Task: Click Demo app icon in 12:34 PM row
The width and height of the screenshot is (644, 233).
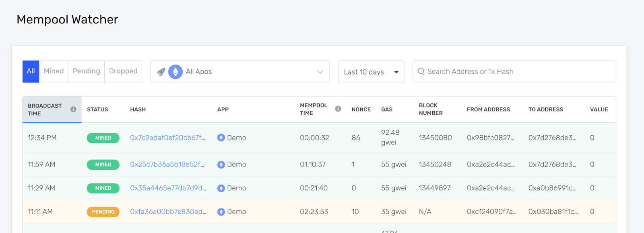Action: coord(221,138)
